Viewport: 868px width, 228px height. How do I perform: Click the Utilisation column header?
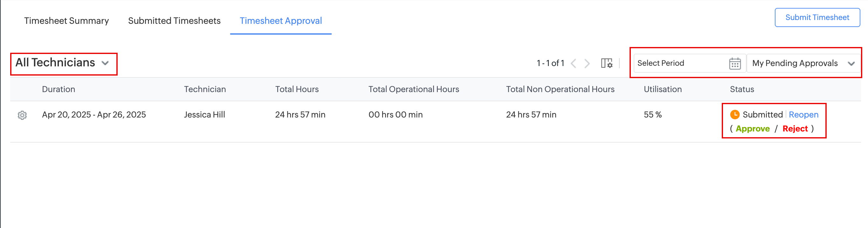(x=663, y=89)
